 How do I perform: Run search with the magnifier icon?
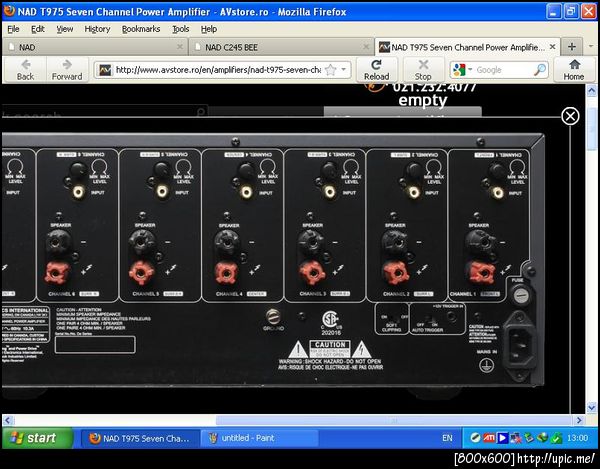(540, 70)
